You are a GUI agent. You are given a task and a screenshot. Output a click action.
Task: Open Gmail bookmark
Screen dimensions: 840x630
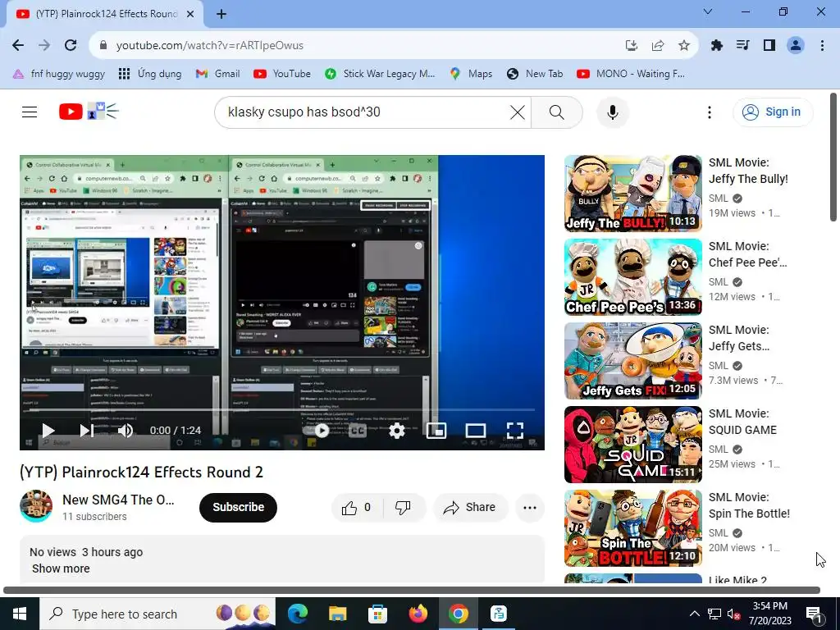217,73
